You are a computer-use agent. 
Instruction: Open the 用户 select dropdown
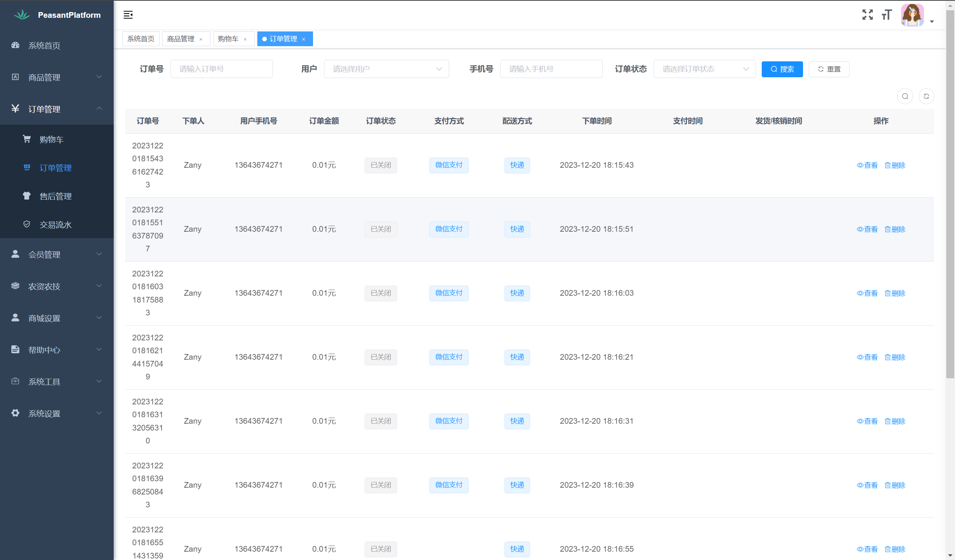pyautogui.click(x=387, y=69)
